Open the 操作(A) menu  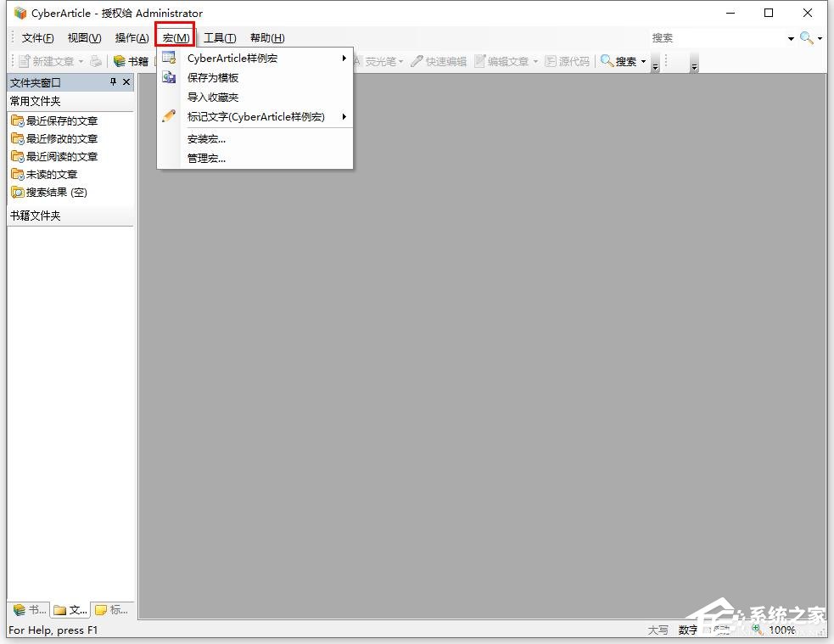click(x=132, y=38)
